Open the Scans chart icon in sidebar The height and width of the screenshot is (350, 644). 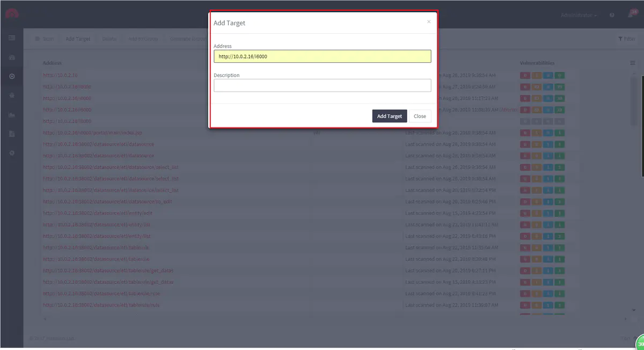point(12,115)
